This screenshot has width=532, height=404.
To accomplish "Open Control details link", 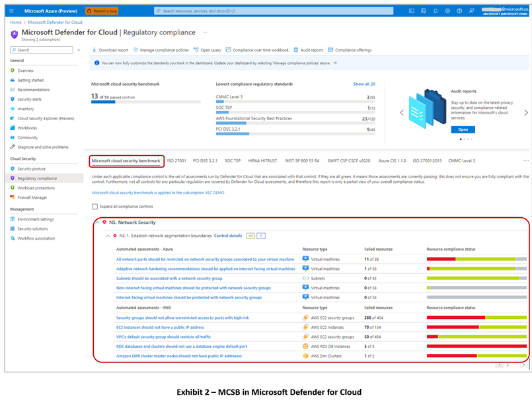I will tap(227, 236).
